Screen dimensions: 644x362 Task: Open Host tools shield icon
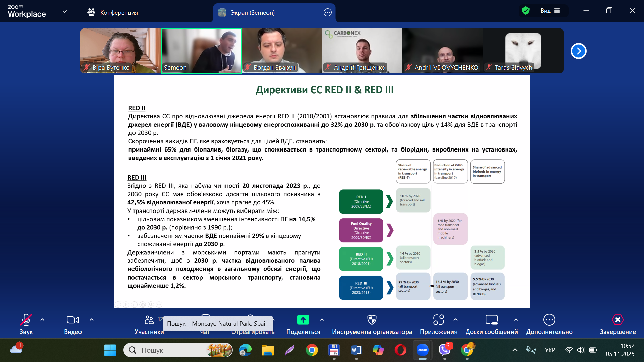tap(372, 320)
